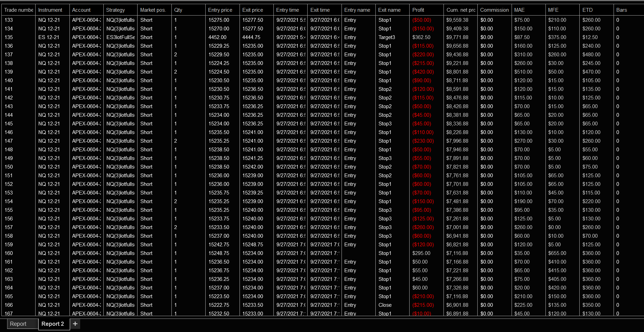The height and width of the screenshot is (332, 644).
Task: Select trade number 165 cell
Action: (9, 296)
